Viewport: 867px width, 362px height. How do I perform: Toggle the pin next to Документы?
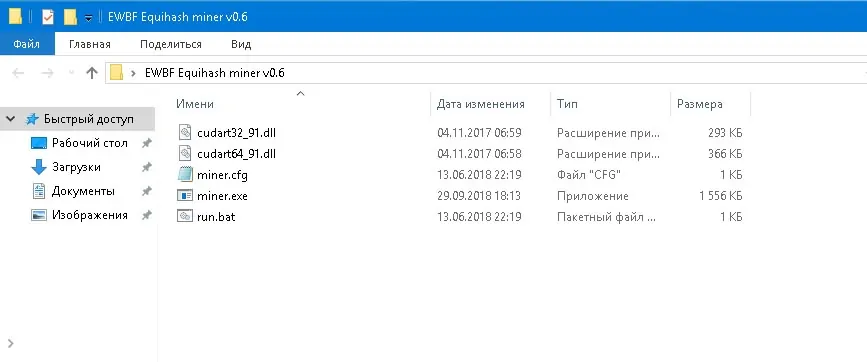tap(146, 191)
